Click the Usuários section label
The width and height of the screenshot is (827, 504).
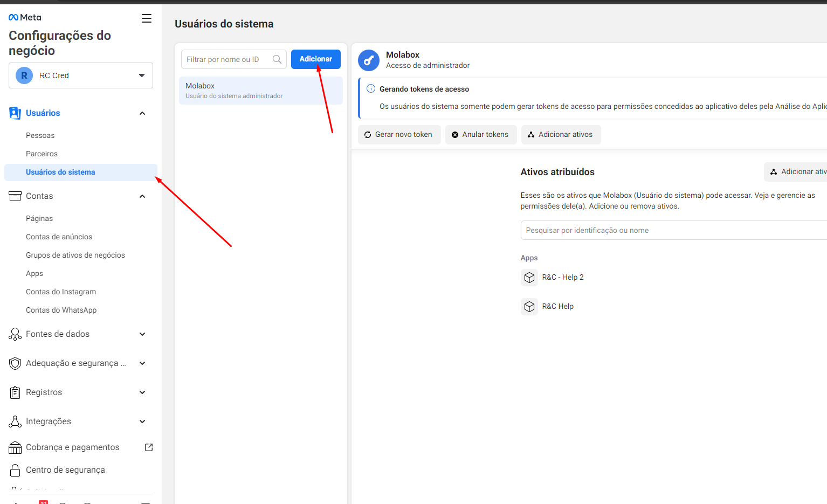tap(43, 113)
